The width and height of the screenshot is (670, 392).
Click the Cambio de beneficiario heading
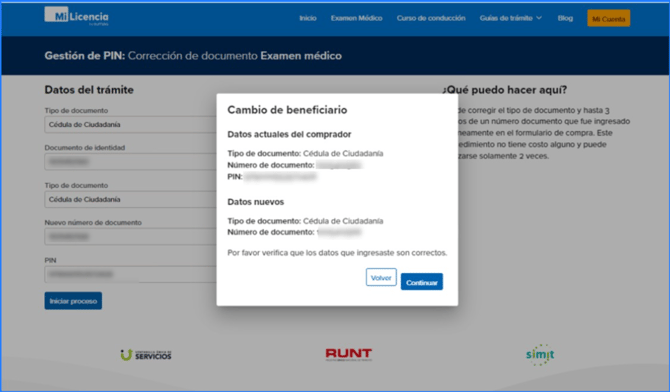(287, 110)
